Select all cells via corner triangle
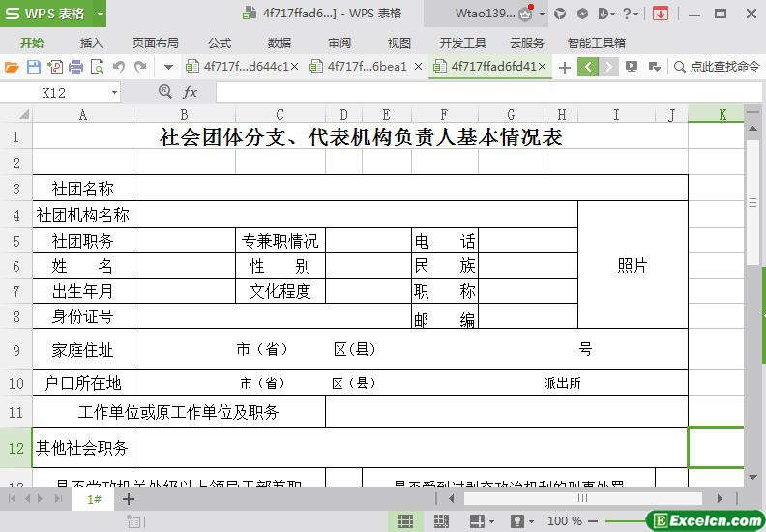The image size is (766, 532). point(23,115)
